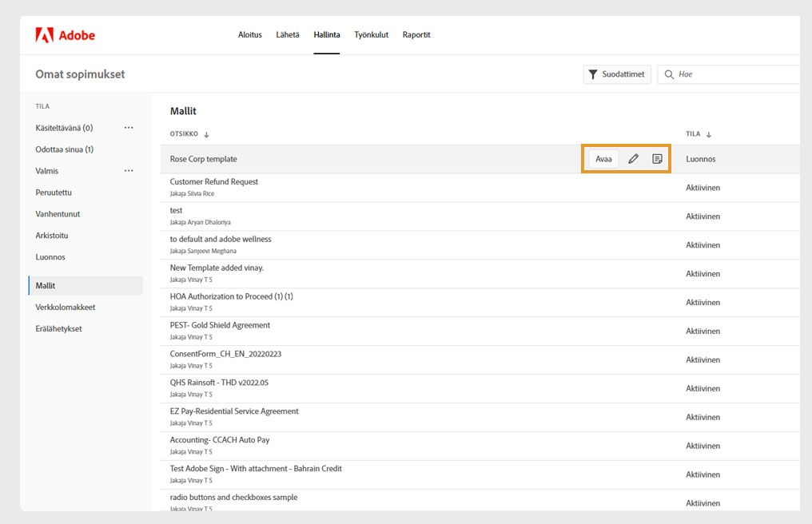Open the Luonnos sidebar filter
812x524 pixels.
(x=50, y=257)
